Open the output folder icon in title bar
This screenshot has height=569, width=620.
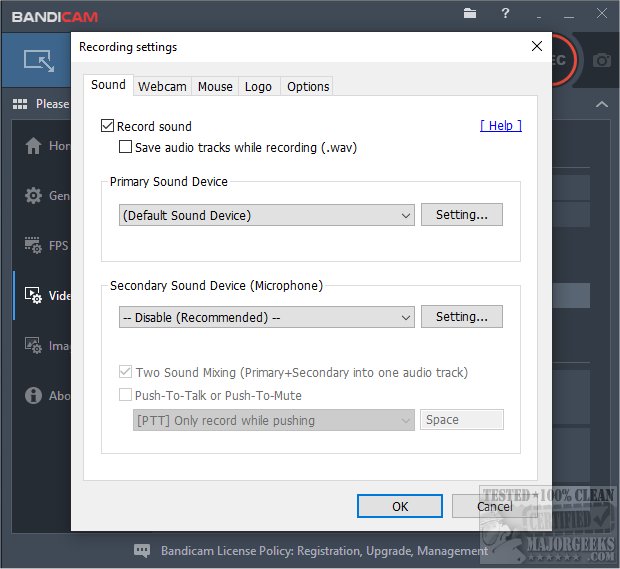tap(469, 13)
